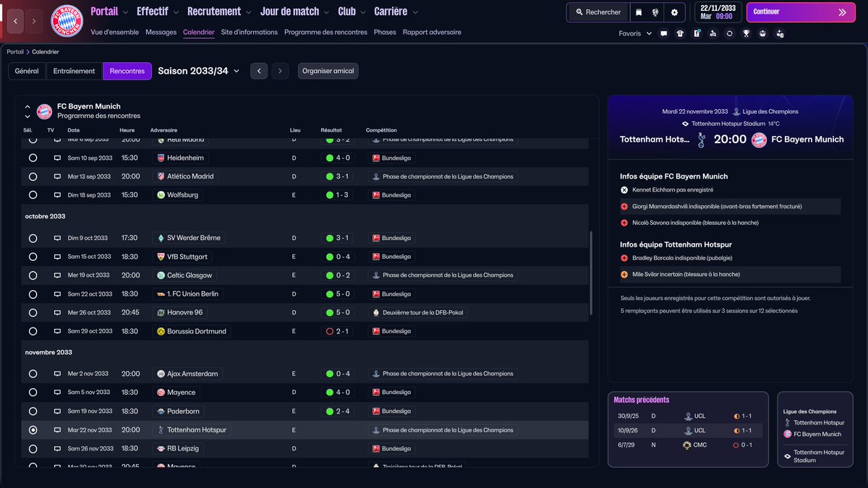868x488 pixels.
Task: Select the Wolfsburg match radio button
Action: 33,195
